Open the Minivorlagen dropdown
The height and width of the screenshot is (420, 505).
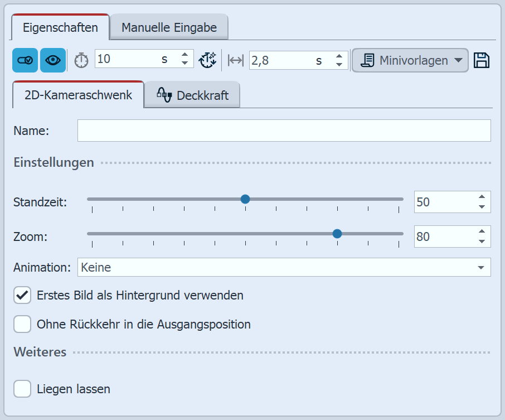click(x=410, y=60)
